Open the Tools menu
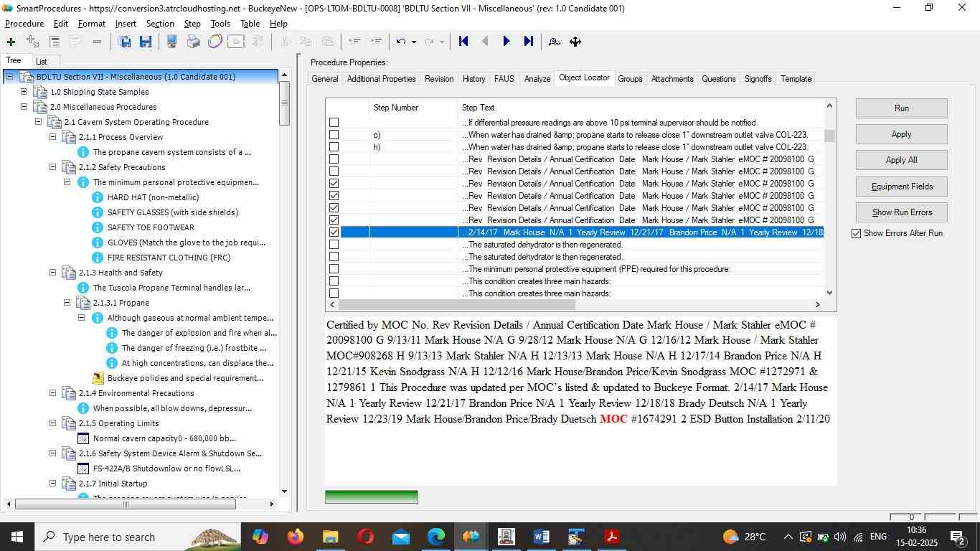The image size is (980, 551). click(x=220, y=24)
